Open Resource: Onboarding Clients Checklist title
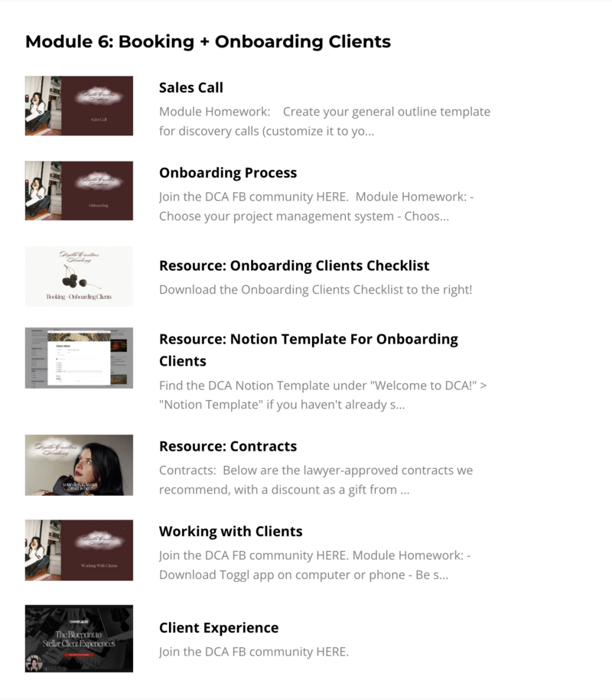The height and width of the screenshot is (700, 612). click(x=295, y=265)
